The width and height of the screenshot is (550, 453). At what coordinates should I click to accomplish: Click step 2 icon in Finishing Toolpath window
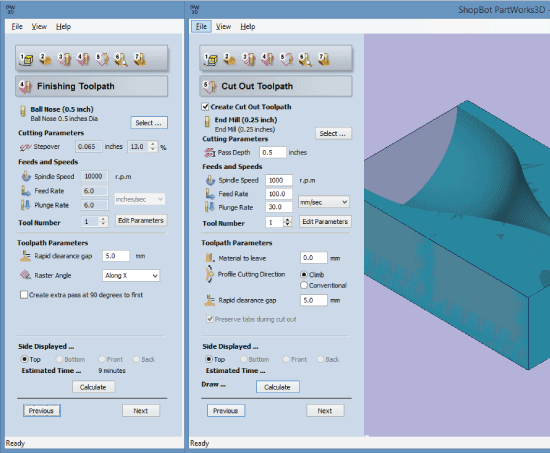[46, 59]
